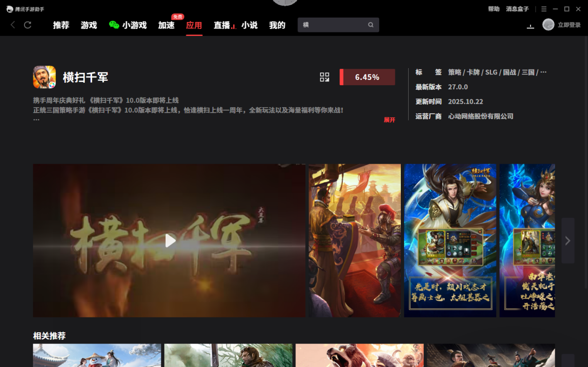The width and height of the screenshot is (588, 367).
Task: Click the 6.45% download progress bar
Action: click(367, 77)
